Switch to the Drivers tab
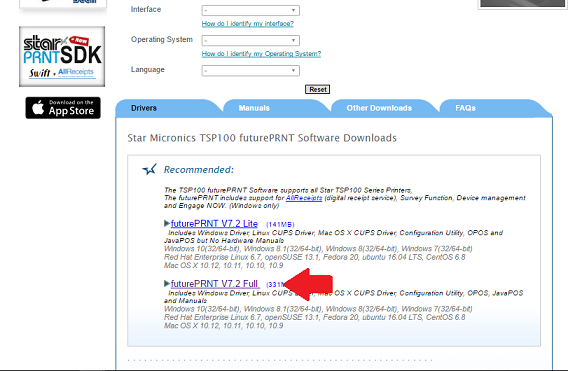This screenshot has height=371, width=568. 144,108
